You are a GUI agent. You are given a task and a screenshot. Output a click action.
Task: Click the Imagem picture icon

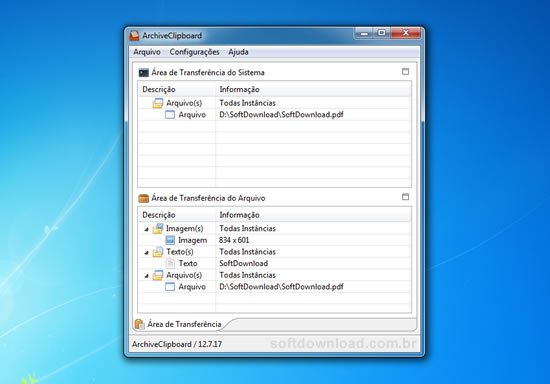(170, 240)
